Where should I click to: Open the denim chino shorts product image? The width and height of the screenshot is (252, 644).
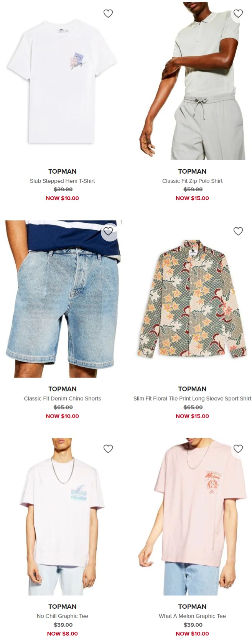coord(63,299)
